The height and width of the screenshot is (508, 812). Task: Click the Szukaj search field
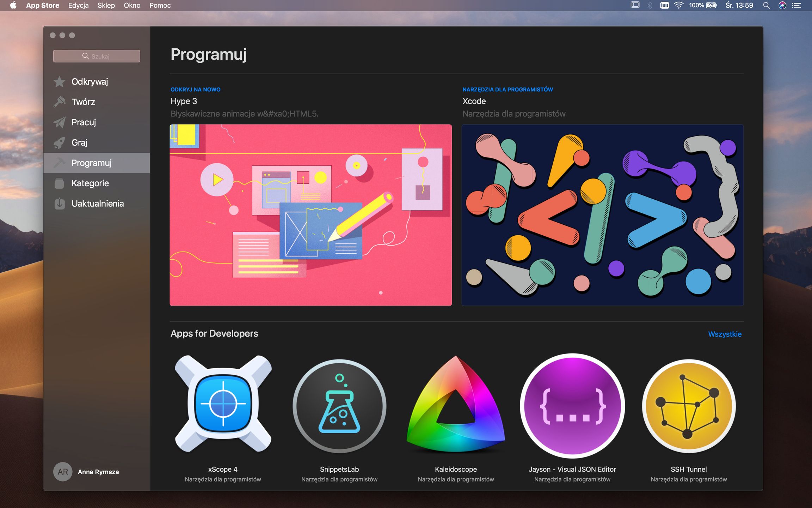click(x=97, y=56)
